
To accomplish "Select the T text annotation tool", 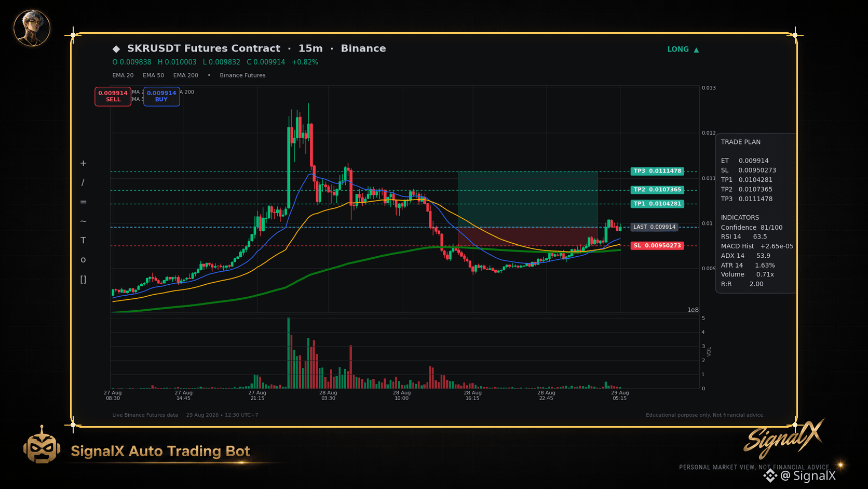I will (83, 240).
